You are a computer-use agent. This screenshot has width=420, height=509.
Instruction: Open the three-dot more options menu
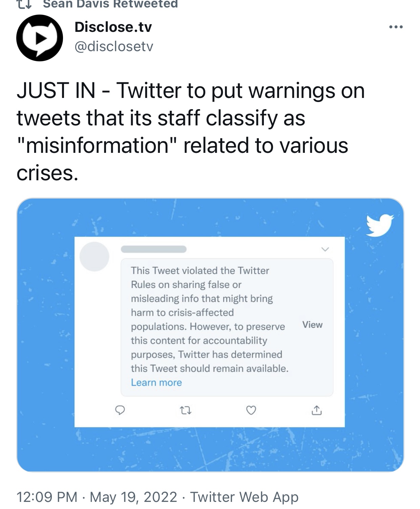coord(396,27)
